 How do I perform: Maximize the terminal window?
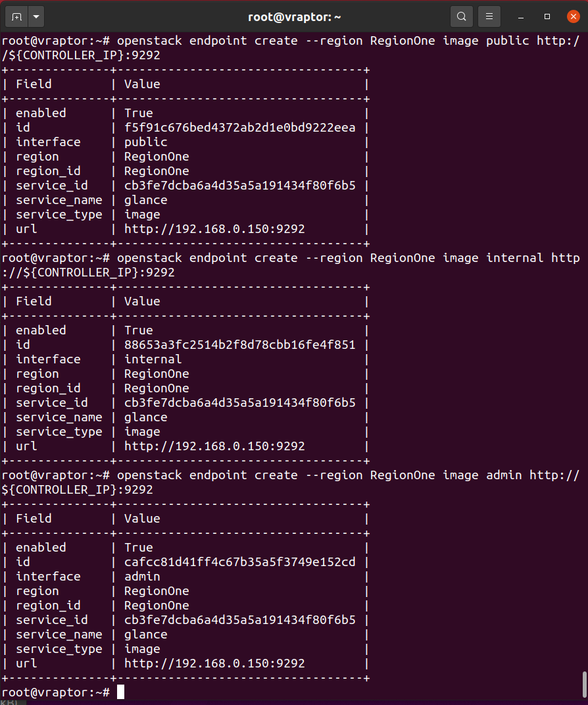[547, 16]
